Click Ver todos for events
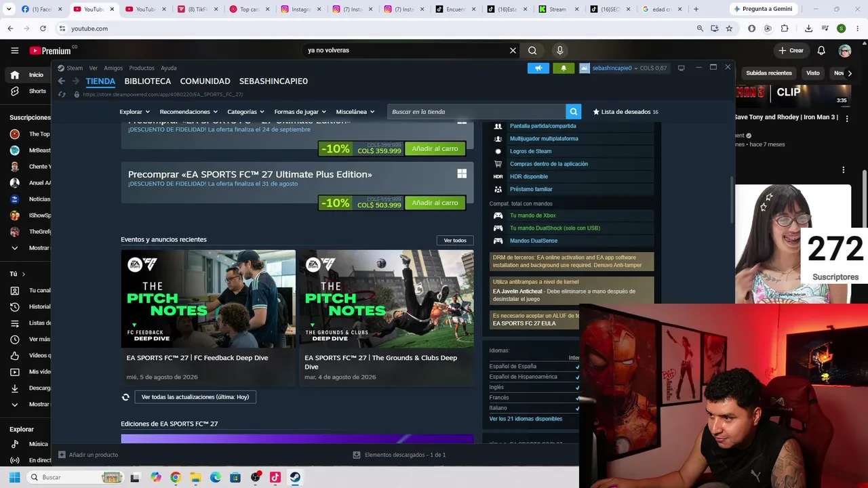The height and width of the screenshot is (488, 868). (455, 240)
